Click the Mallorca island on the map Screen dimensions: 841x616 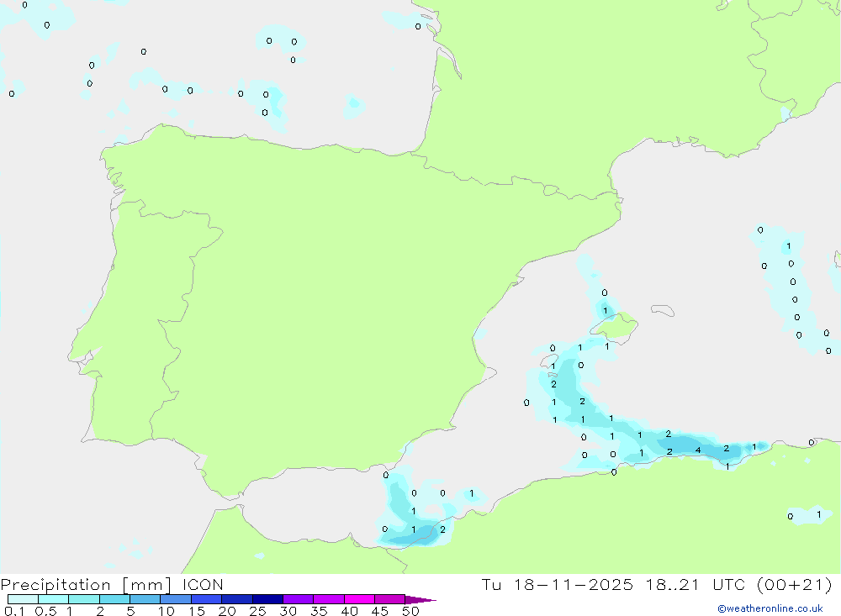click(x=616, y=325)
